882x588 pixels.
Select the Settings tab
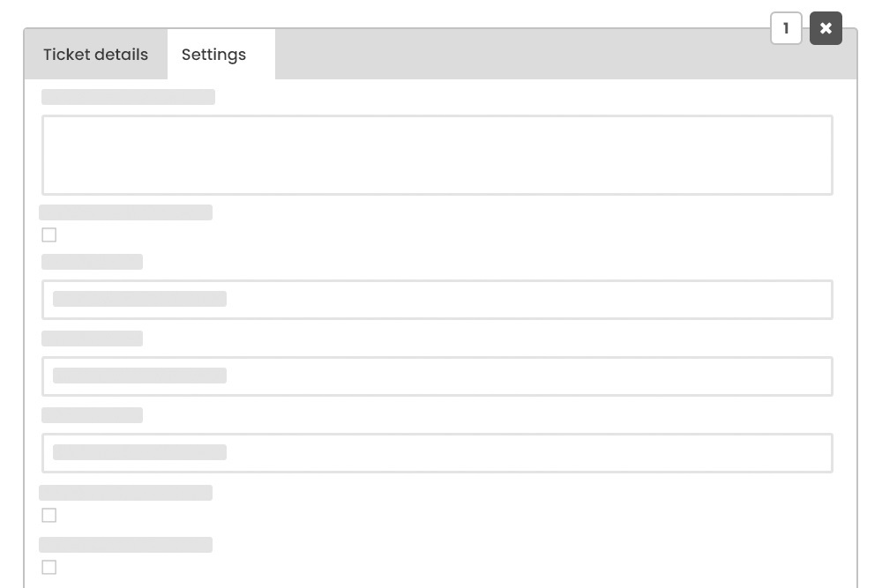click(x=213, y=54)
